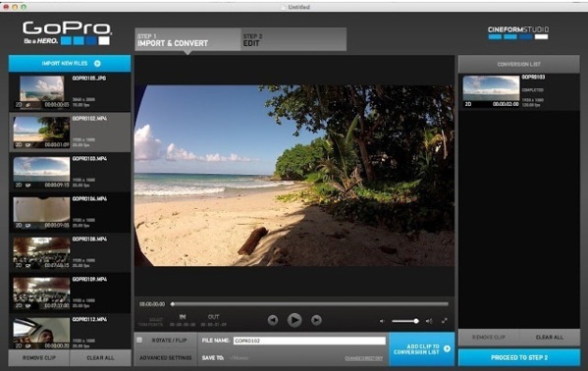Click the Untitled window title

[x=298, y=7]
